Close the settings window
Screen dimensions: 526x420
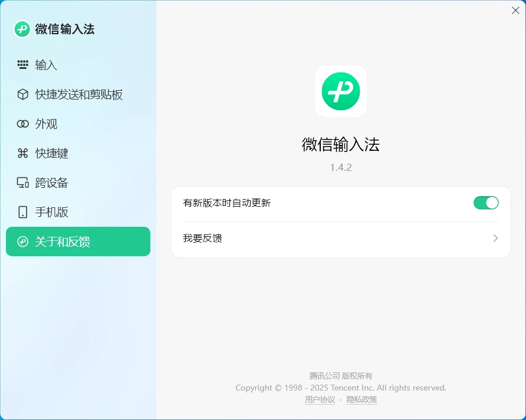(515, 10)
